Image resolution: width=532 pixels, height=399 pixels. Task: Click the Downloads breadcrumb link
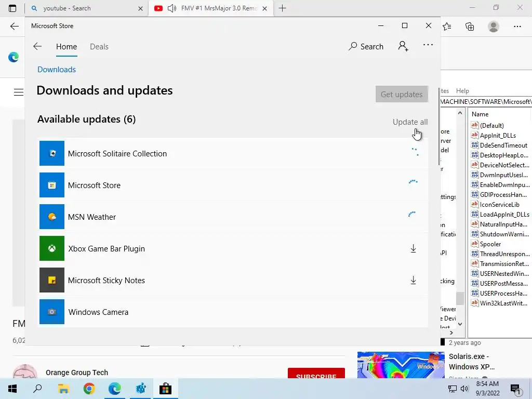pyautogui.click(x=57, y=69)
